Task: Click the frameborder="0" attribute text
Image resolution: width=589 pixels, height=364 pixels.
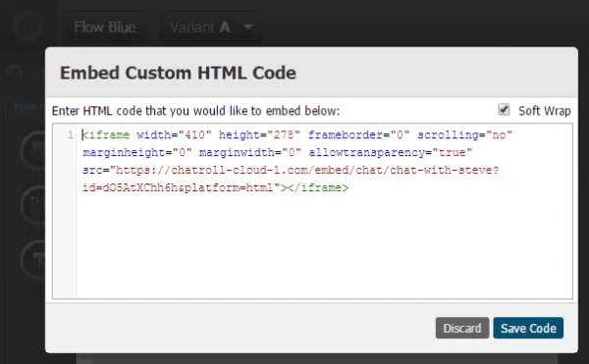Action: [x=358, y=134]
